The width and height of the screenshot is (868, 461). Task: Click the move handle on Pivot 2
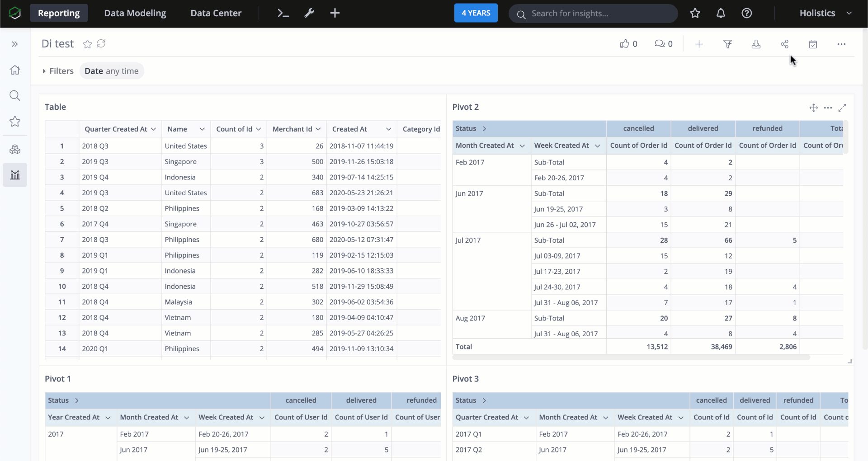click(813, 108)
